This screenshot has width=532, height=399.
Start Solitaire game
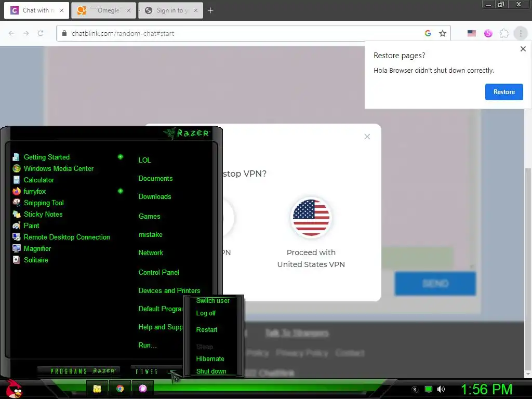click(30, 260)
